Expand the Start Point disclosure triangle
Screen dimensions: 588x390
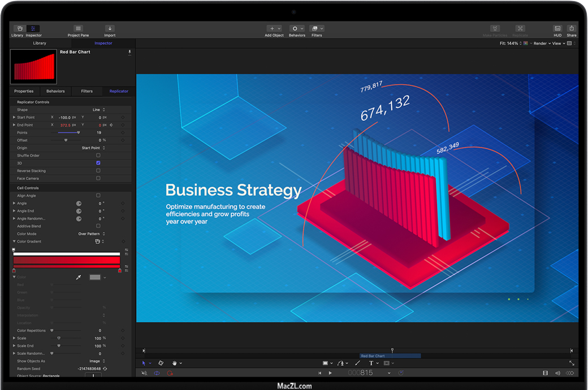tap(14, 118)
